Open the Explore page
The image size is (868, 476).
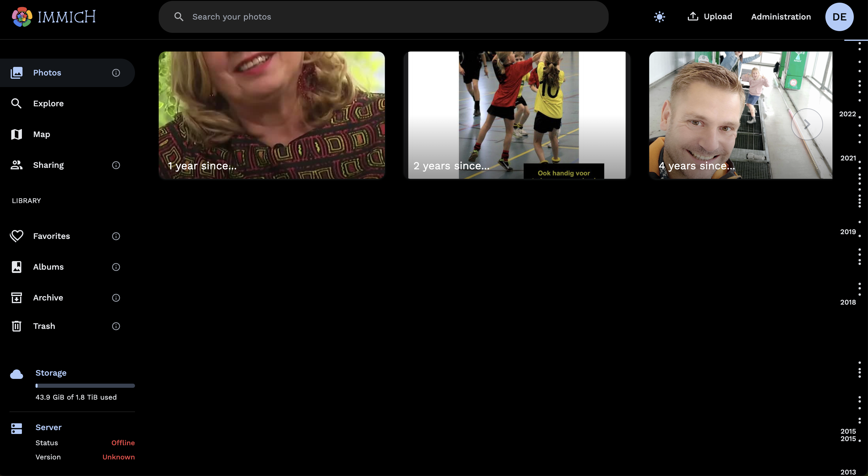(48, 103)
